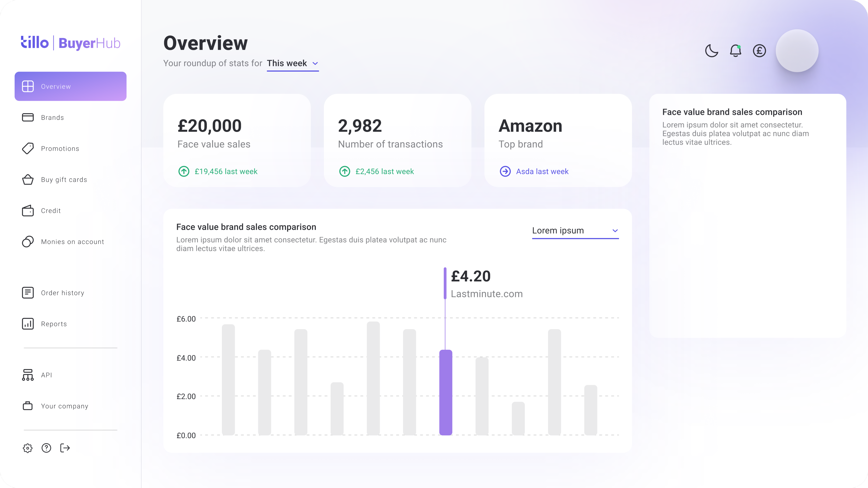Open Monies on account section

[x=72, y=242]
